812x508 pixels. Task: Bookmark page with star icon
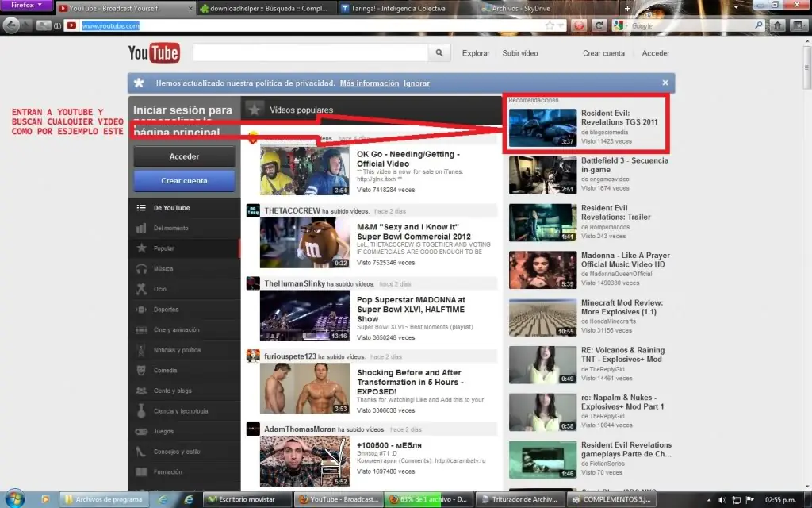[550, 25]
